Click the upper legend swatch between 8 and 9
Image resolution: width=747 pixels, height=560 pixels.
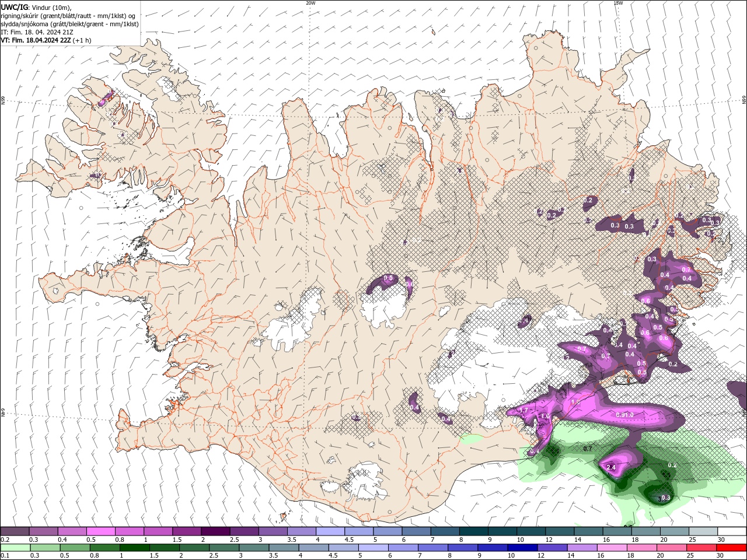pos(474,531)
